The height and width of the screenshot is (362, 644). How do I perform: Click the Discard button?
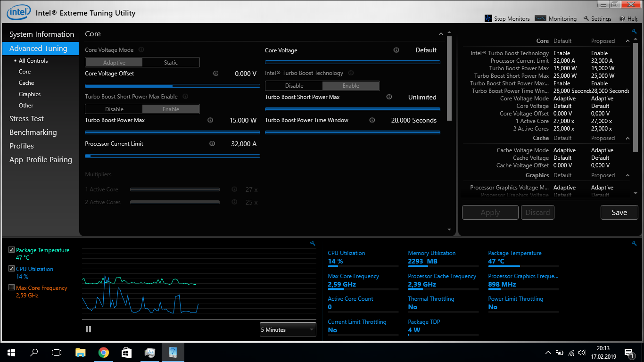click(x=537, y=212)
